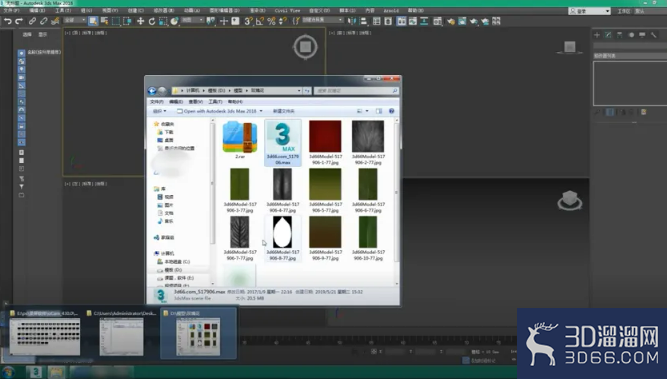Click the Mirror tool icon
667x379 pixels.
coord(352,21)
